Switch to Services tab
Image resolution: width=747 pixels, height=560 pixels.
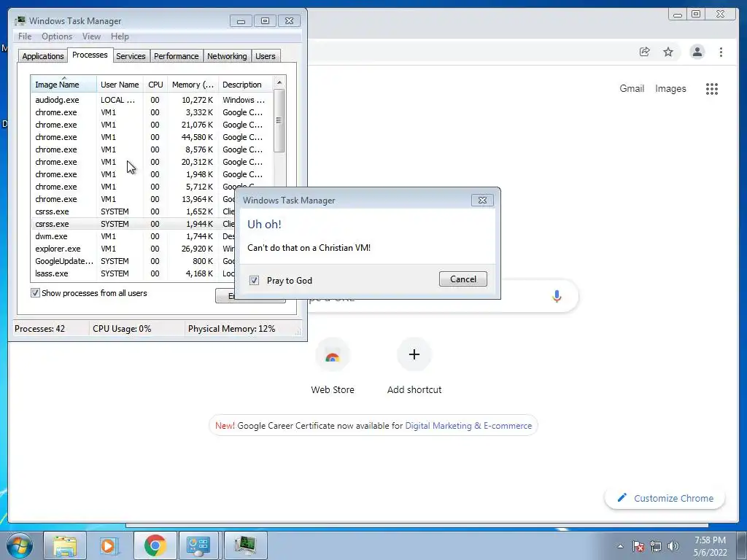(131, 55)
